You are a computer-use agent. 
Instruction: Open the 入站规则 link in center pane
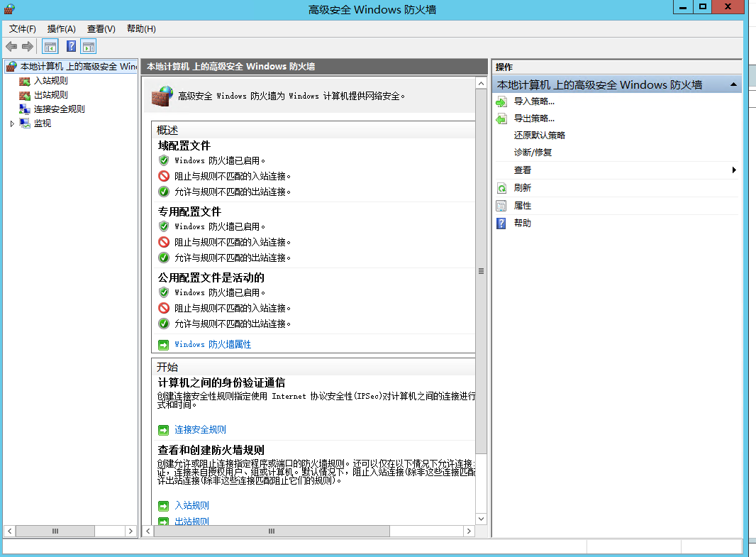(x=191, y=505)
